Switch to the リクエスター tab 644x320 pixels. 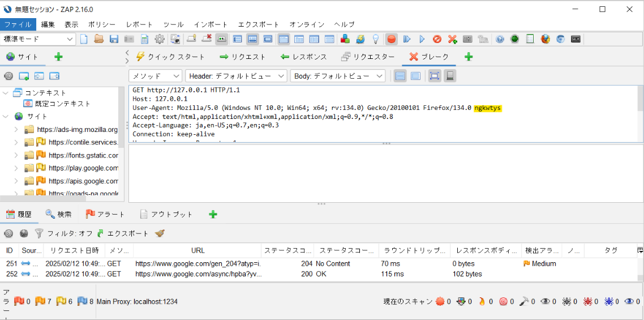click(x=368, y=57)
